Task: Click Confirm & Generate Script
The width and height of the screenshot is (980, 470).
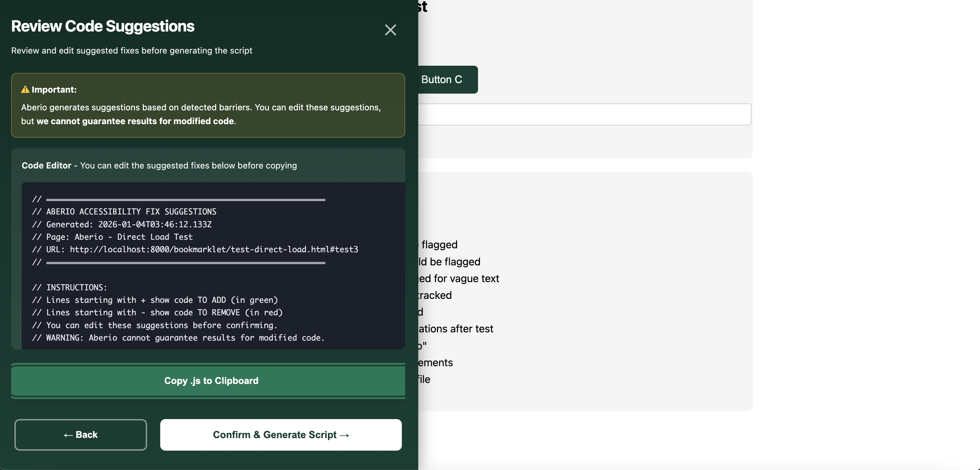Action: [281, 435]
